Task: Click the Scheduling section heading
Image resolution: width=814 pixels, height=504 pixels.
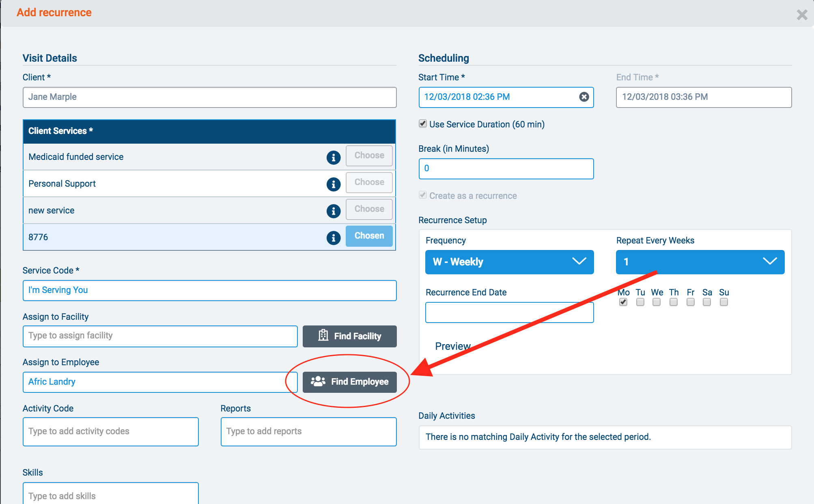Action: pos(444,58)
